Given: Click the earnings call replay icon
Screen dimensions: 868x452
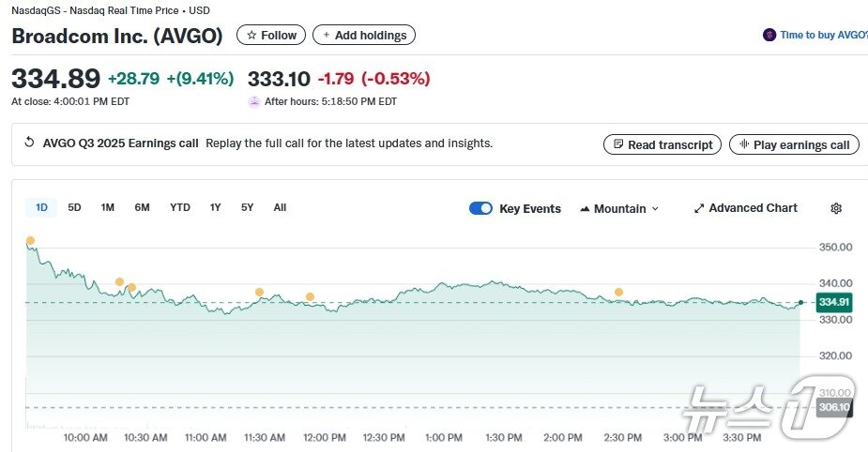Looking at the screenshot, I should coord(29,143).
